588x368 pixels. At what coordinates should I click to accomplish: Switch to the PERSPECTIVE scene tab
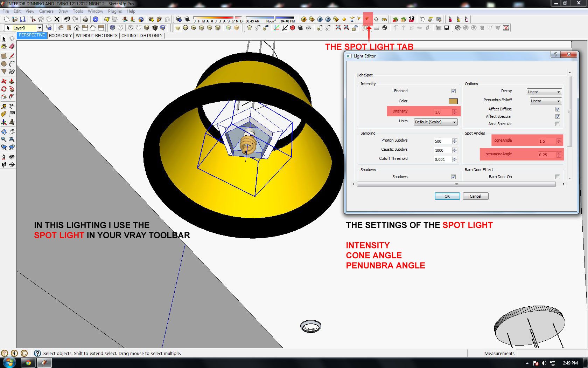32,35
